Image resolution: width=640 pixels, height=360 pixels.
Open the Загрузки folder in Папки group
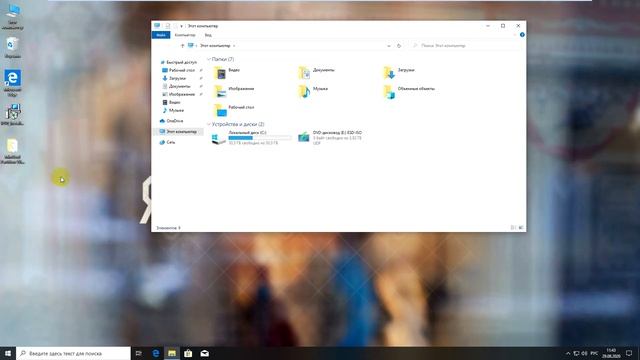[399, 73]
